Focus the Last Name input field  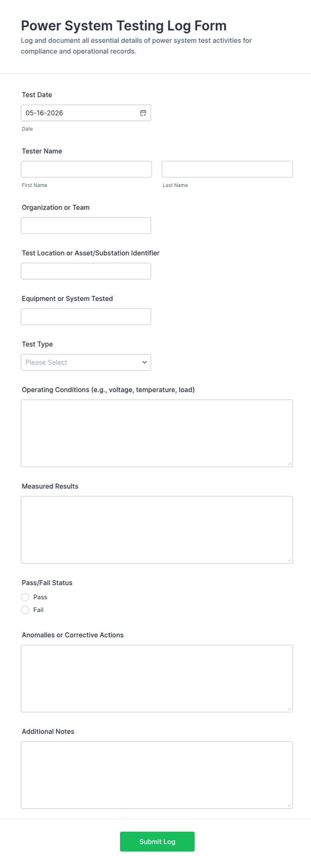pyautogui.click(x=227, y=169)
